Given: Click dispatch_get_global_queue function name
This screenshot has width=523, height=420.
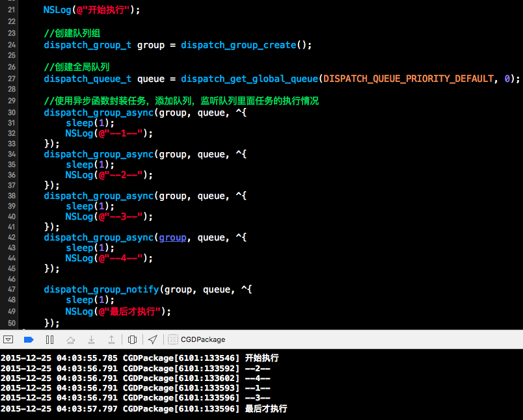Looking at the screenshot, I should point(250,79).
